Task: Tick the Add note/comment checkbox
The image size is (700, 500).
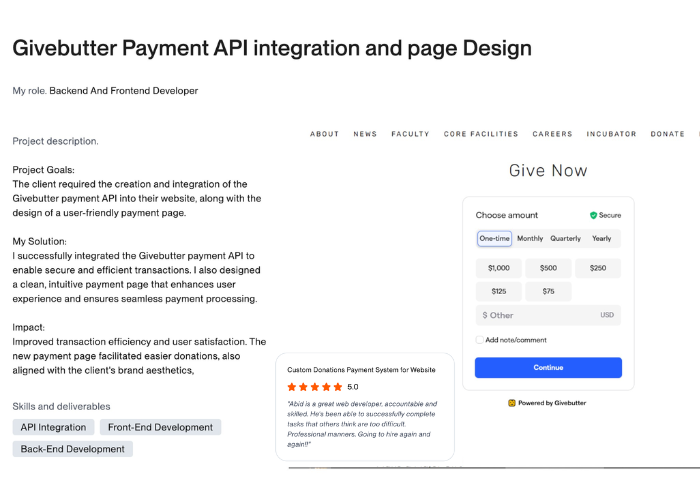Action: (479, 340)
